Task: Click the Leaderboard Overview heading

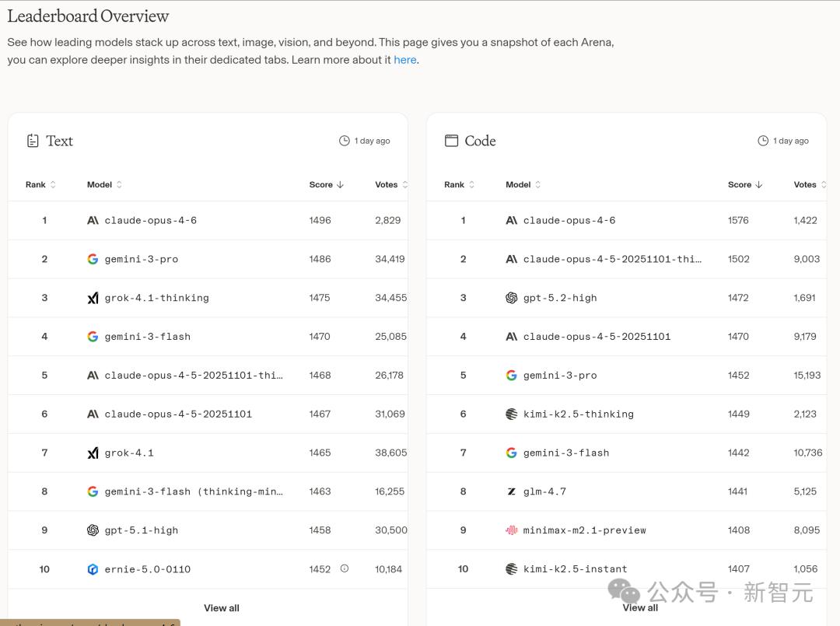Action: (88, 16)
